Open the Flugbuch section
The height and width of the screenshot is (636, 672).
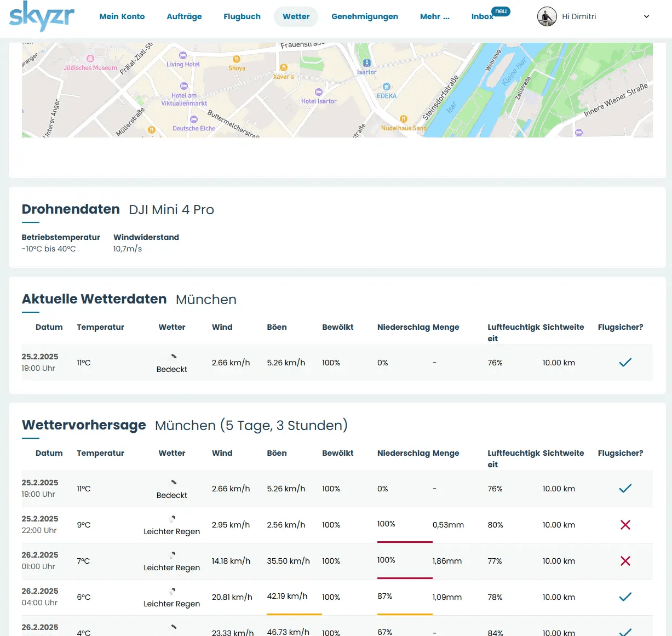tap(242, 16)
